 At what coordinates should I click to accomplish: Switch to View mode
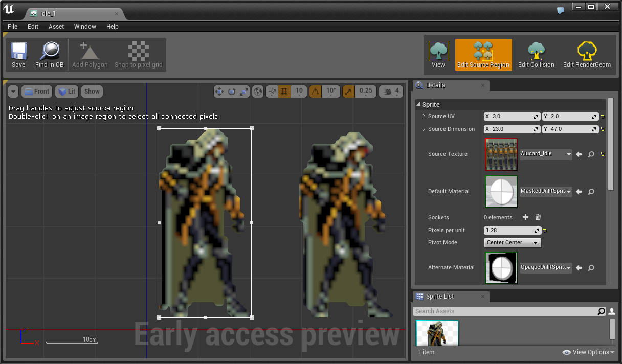438,54
